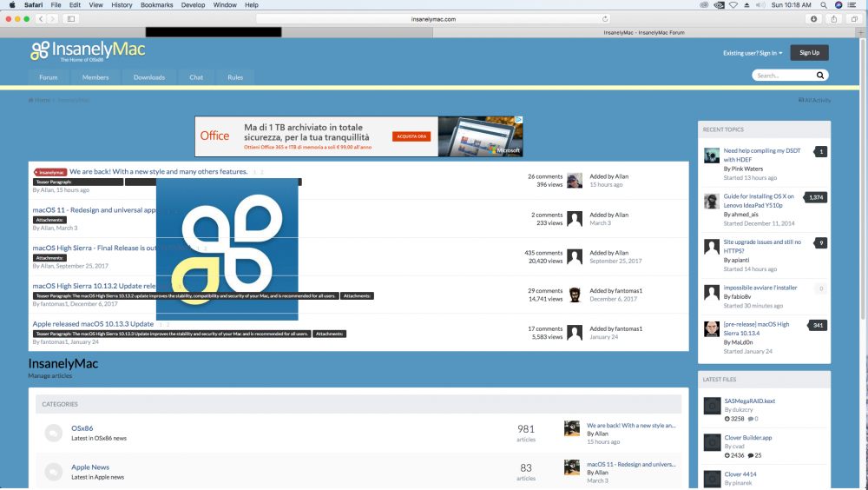The image size is (868, 490).
Task: Click the OSx86 category bubble icon
Action: [x=53, y=433]
